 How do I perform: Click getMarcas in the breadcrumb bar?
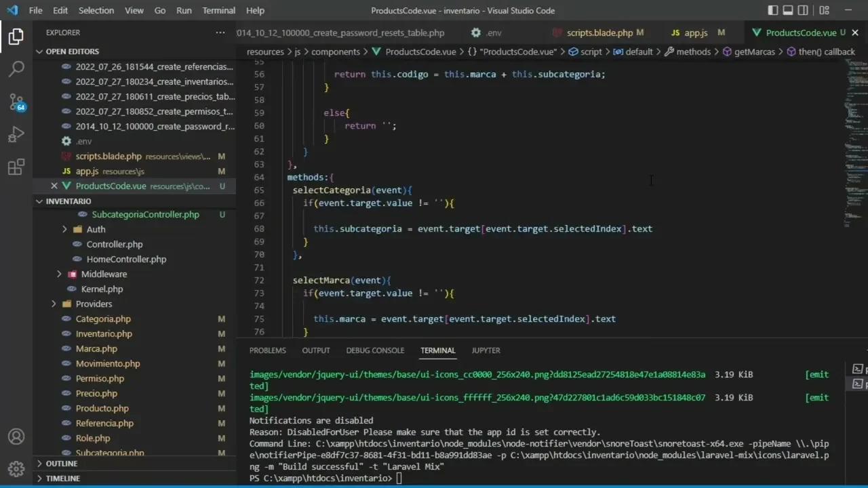point(754,52)
